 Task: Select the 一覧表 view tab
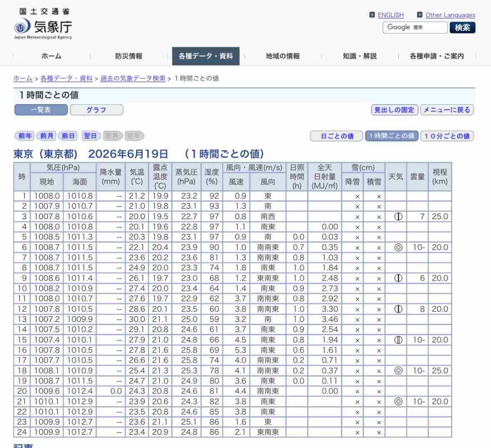[41, 110]
